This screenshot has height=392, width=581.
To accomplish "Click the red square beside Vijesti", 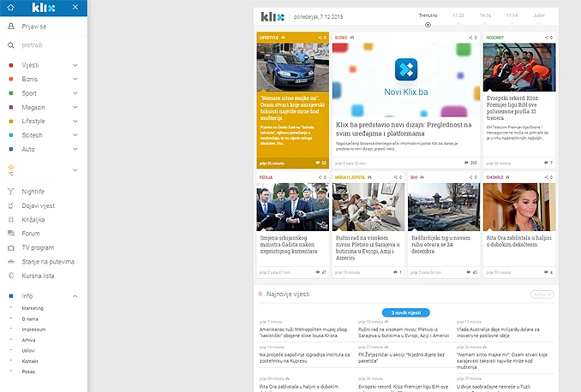I will point(11,65).
